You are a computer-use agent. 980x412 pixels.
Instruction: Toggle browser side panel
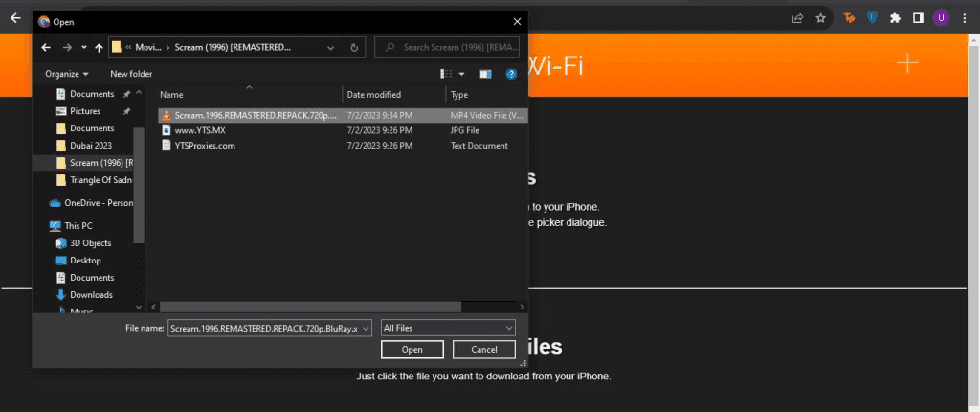[918, 18]
